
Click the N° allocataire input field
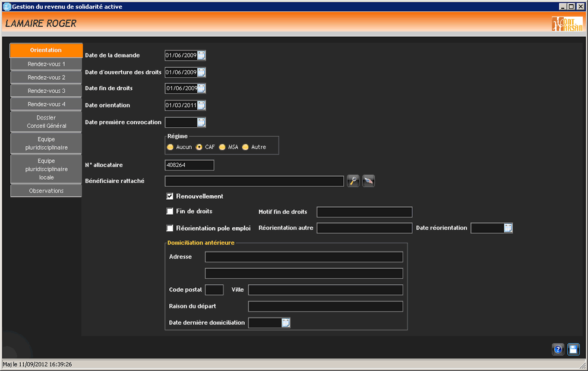[x=189, y=165]
